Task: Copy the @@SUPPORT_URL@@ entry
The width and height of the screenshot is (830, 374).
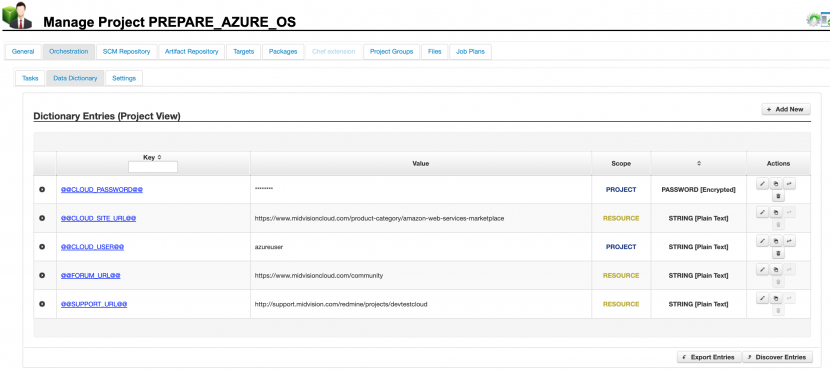Action: [776, 298]
